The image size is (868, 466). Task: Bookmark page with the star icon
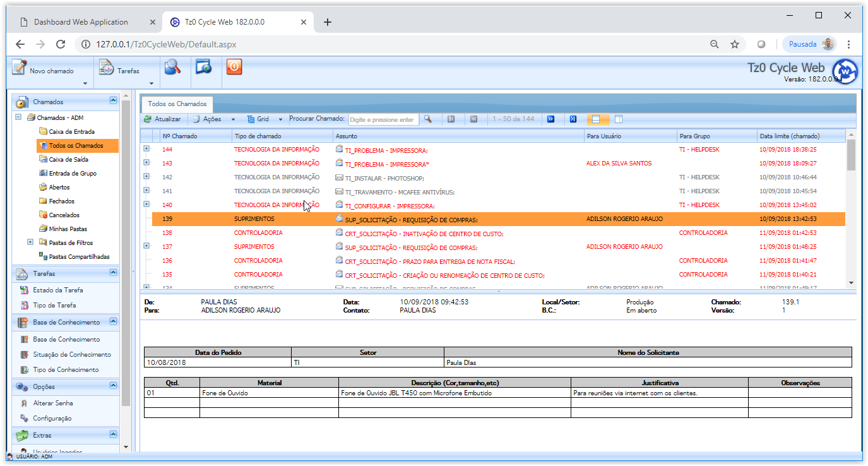[x=735, y=44]
